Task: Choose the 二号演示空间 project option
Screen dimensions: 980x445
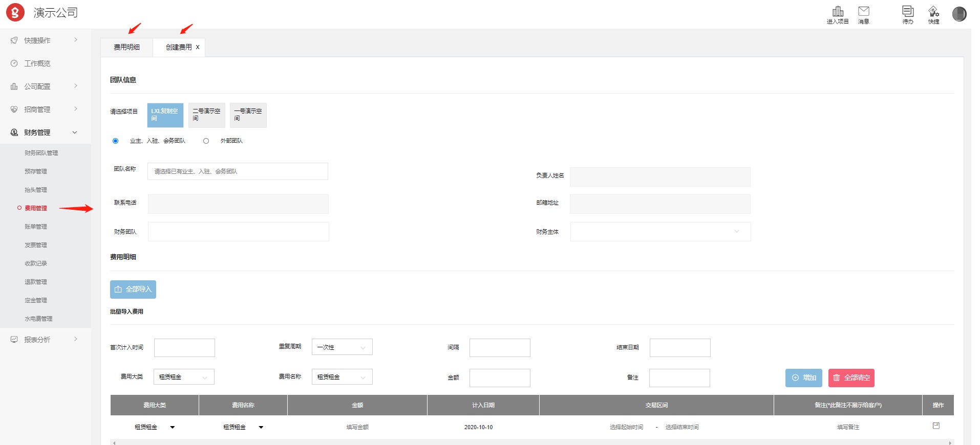Action: click(206, 115)
